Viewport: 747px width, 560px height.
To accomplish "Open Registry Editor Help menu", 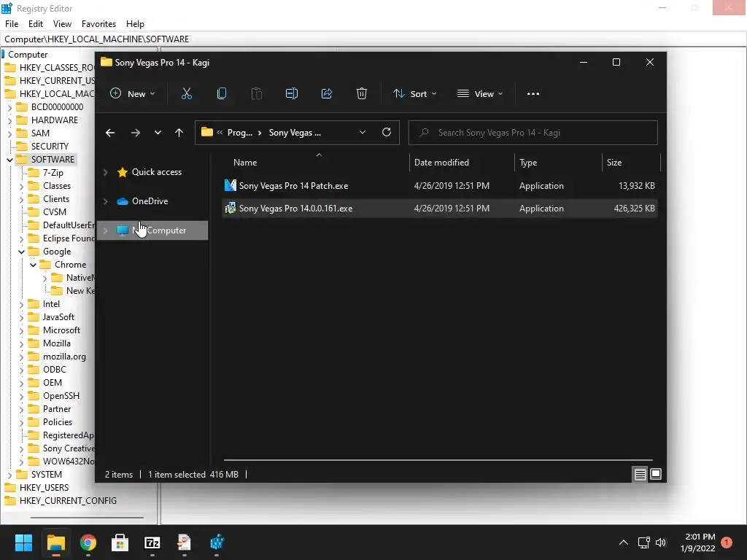I will [x=135, y=24].
